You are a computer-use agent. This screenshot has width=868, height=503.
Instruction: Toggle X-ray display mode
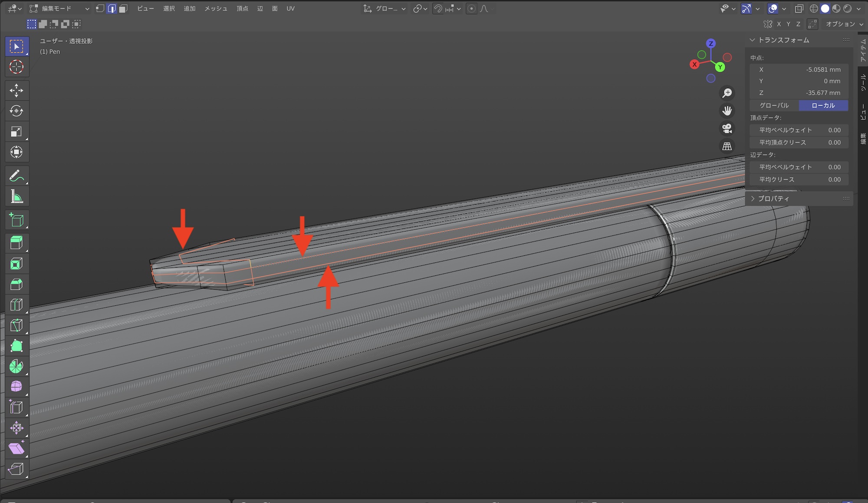799,9
